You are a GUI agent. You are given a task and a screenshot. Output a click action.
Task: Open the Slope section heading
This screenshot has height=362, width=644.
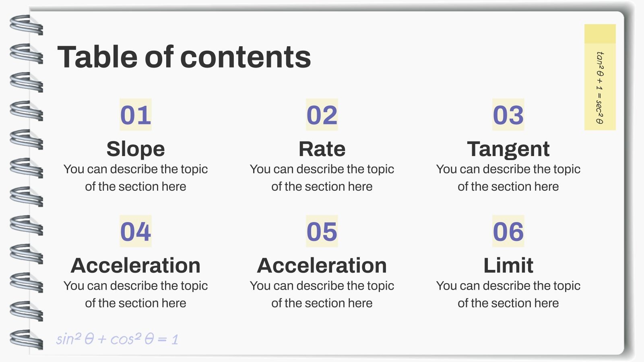click(136, 149)
